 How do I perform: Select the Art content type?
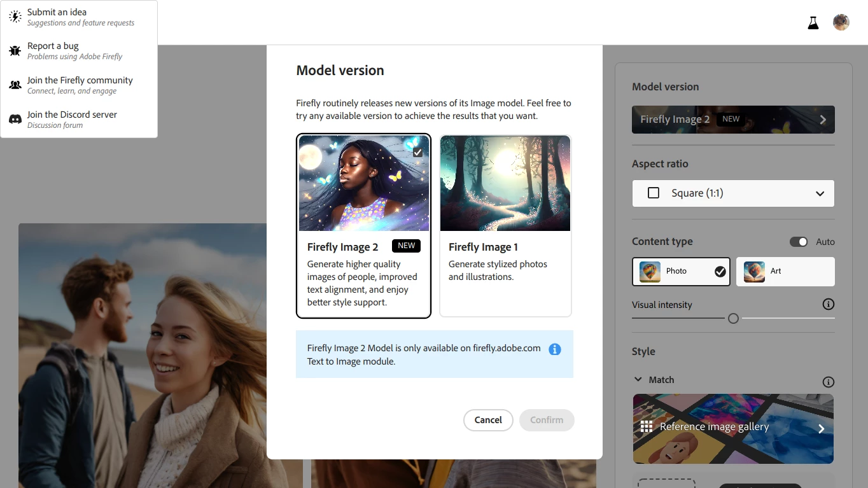pyautogui.click(x=785, y=272)
